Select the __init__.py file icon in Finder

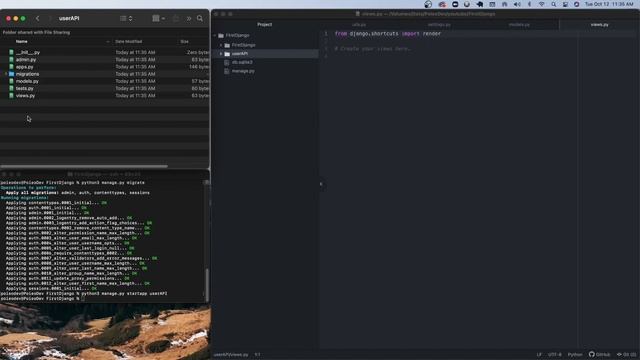click(11, 52)
